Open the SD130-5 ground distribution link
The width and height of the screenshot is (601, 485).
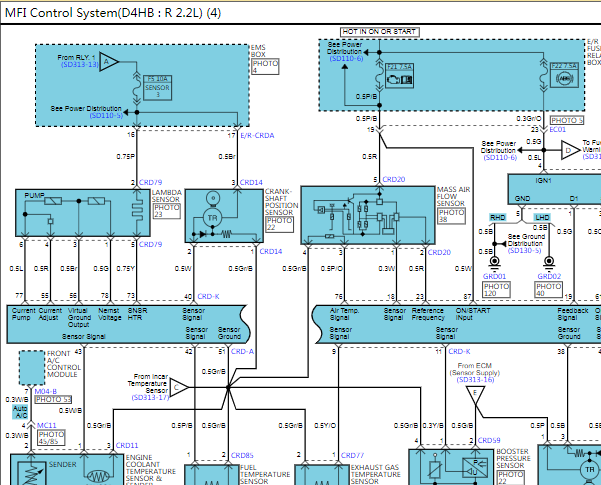[x=524, y=250]
